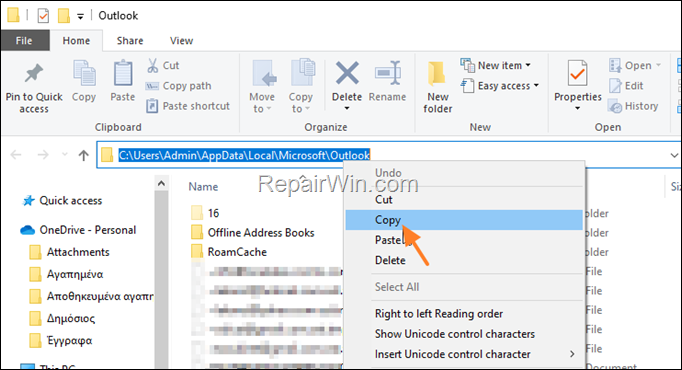Screen dimensions: 682x370
Task: Select Show Unicode control characters
Action: [464, 333]
